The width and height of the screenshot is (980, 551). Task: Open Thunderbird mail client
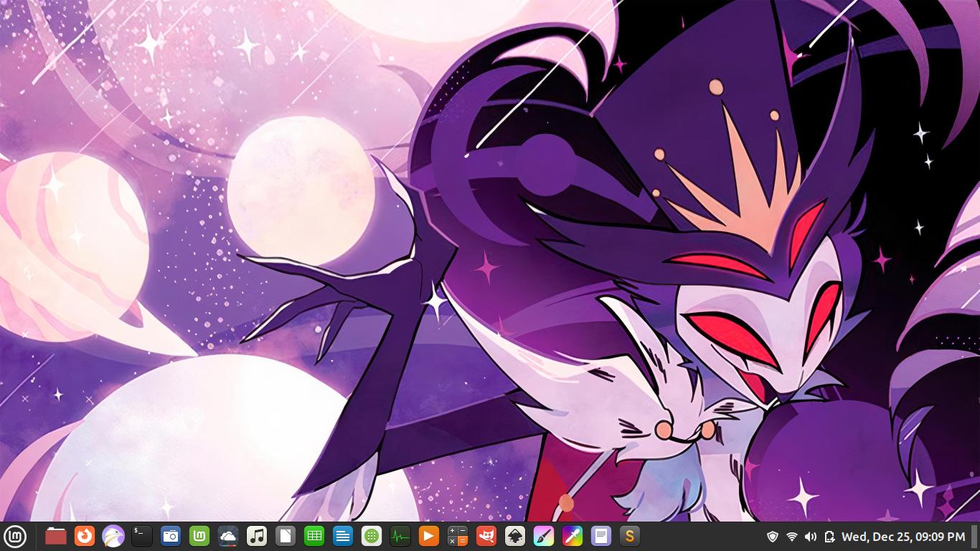point(113,536)
